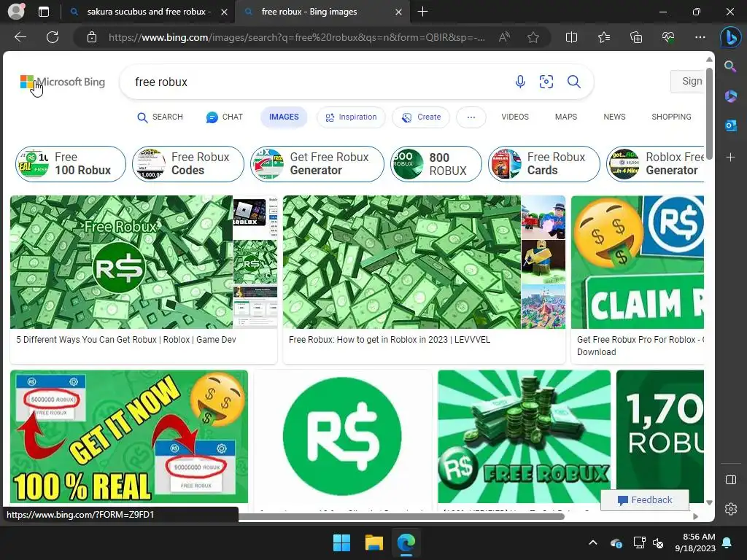Image resolution: width=747 pixels, height=560 pixels.
Task: Add page to favorites star icon
Action: [x=533, y=37]
